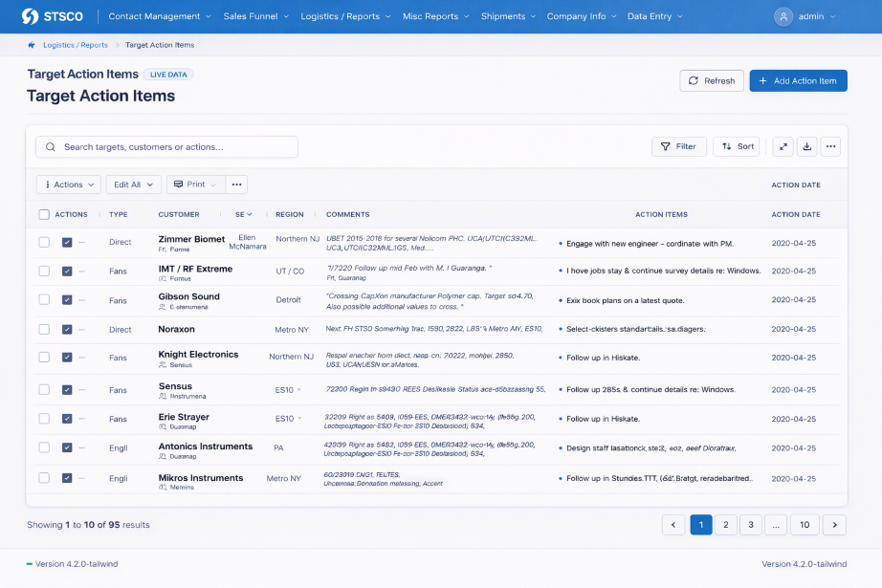Open the ellipsis menu next to Print
Screen dimensions: 882x588
click(x=237, y=185)
